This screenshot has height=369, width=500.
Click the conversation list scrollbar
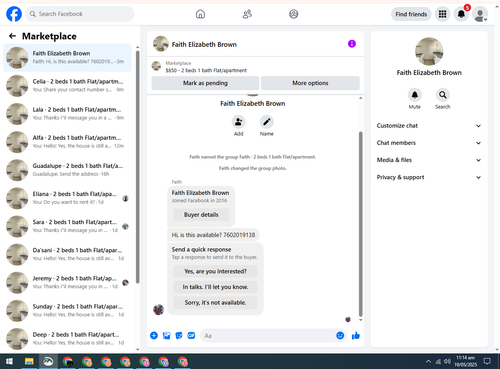[x=138, y=167]
